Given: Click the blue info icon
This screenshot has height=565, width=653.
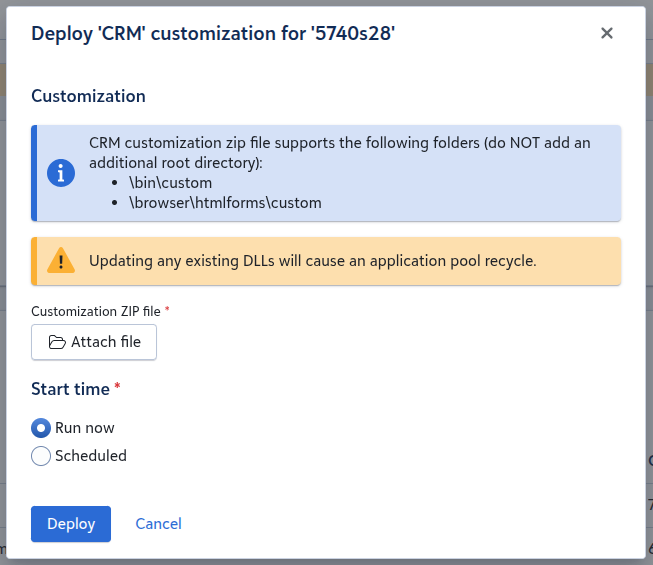Looking at the screenshot, I should (61, 173).
